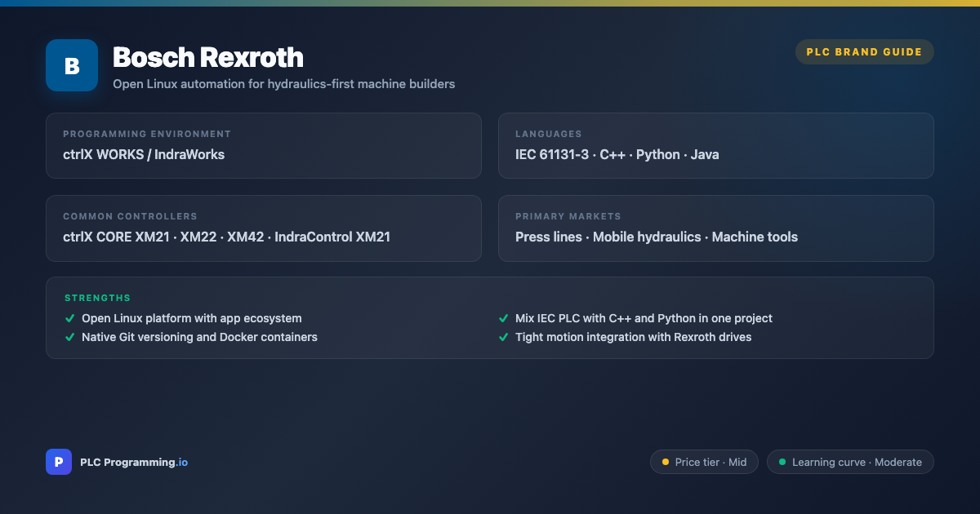
Task: Click the "ctrlX WORKS / IndraWorks" value
Action: (x=144, y=154)
